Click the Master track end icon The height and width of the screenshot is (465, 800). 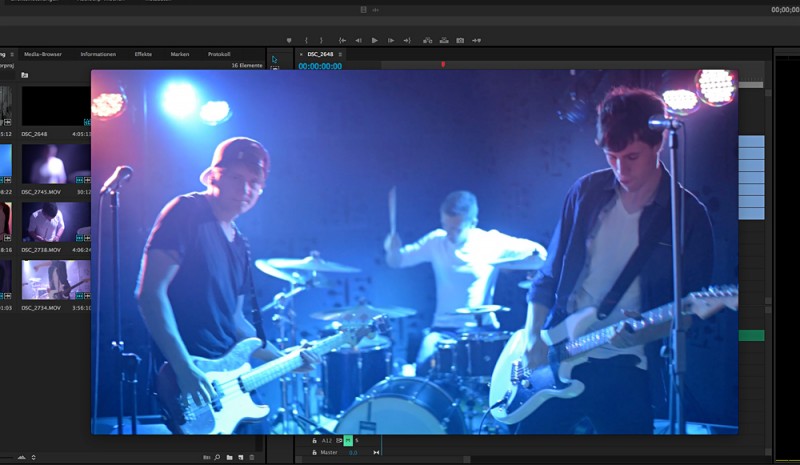coord(376,452)
